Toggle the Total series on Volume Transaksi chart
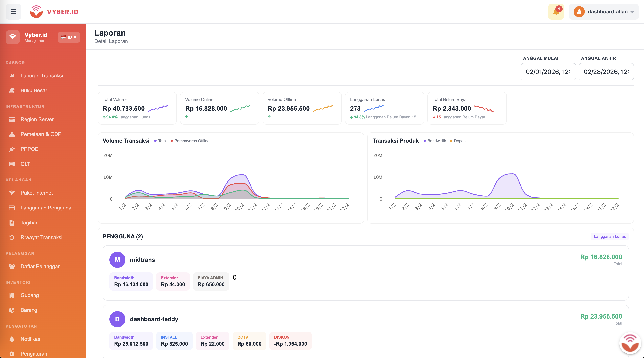This screenshot has width=644, height=358. 160,141
